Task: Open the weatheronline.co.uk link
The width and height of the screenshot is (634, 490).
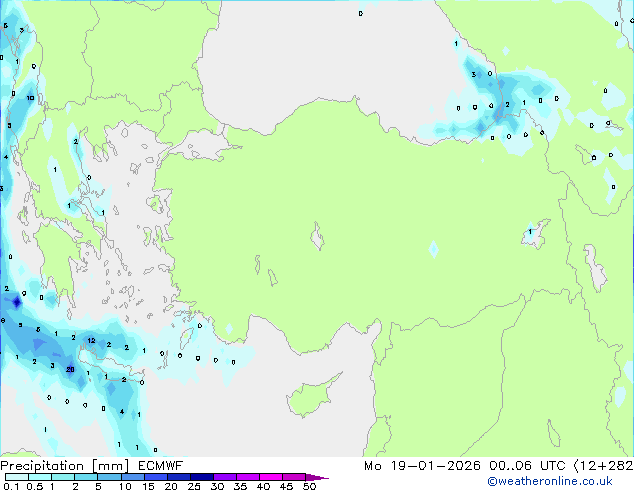Action: [x=550, y=481]
